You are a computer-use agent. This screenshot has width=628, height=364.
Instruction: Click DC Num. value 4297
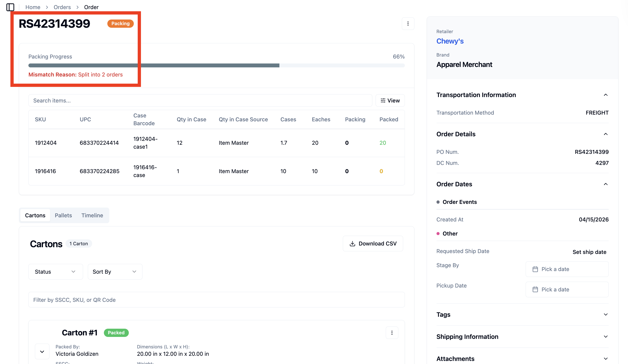coord(602,163)
